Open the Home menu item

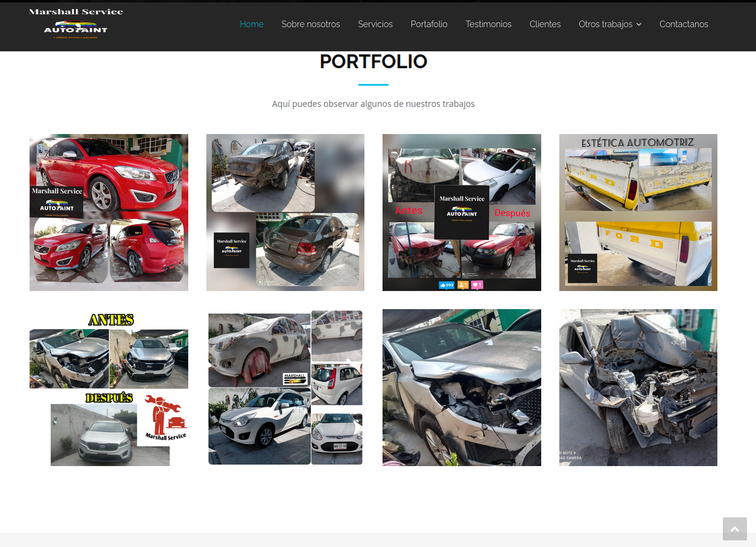tap(252, 24)
